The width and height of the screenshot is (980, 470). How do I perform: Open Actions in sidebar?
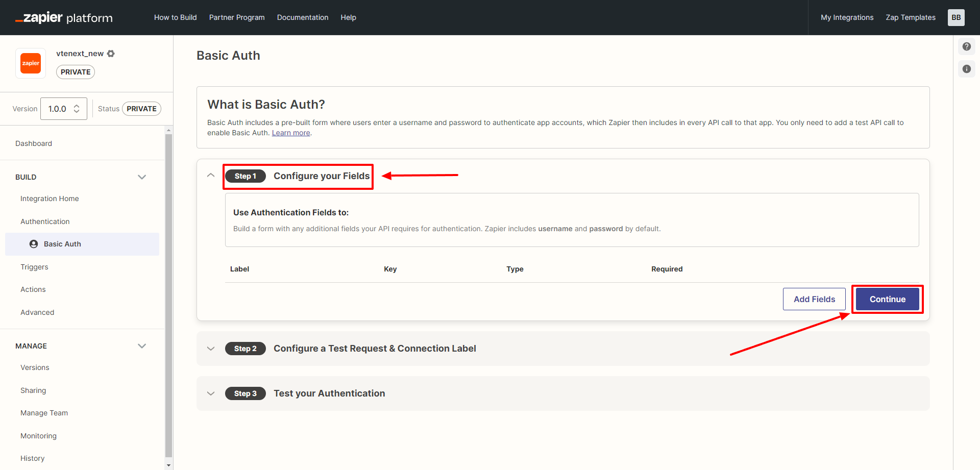[x=33, y=289]
